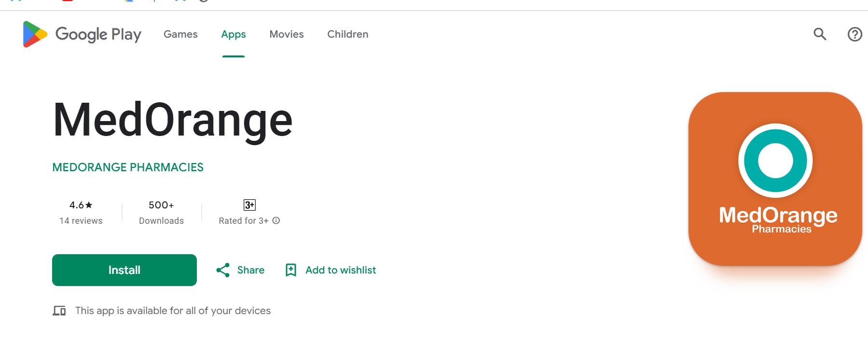Viewport: 868px width, 355px height.
Task: Click the devices icon beside availability text
Action: (59, 311)
